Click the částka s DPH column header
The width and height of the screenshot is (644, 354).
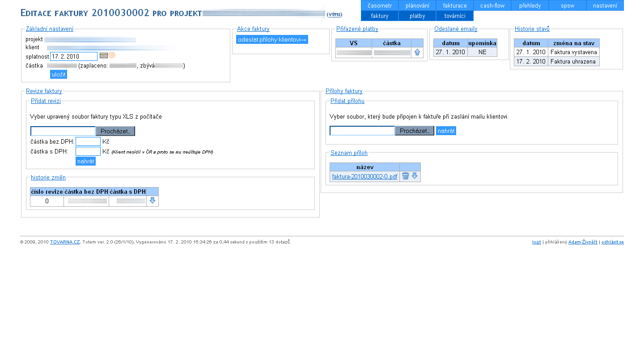tap(128, 192)
